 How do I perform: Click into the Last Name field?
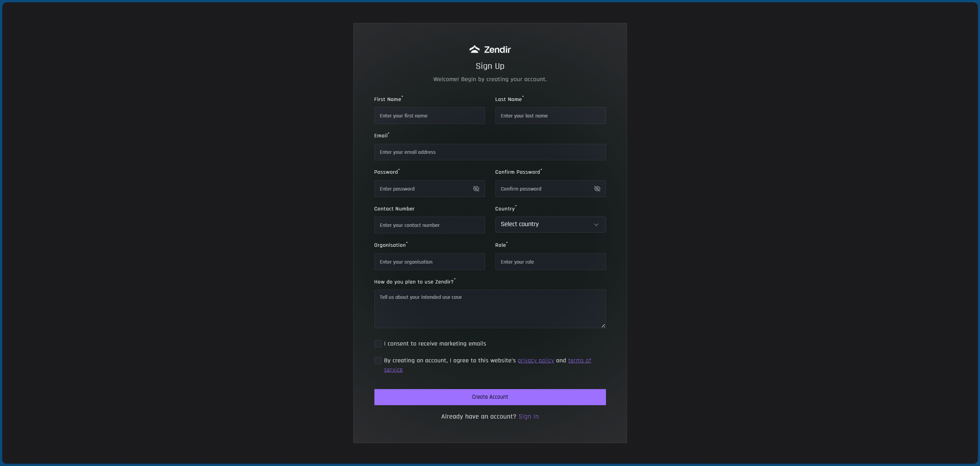[x=550, y=116]
